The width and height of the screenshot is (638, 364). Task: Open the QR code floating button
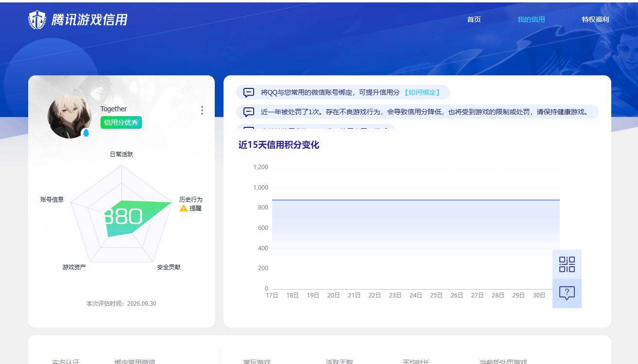point(567,264)
